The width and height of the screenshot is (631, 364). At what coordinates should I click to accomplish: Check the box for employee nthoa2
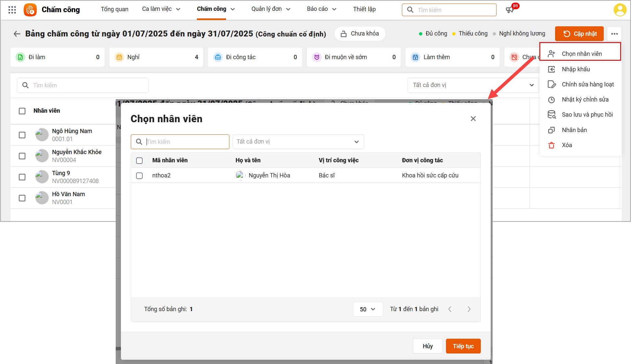click(x=139, y=176)
